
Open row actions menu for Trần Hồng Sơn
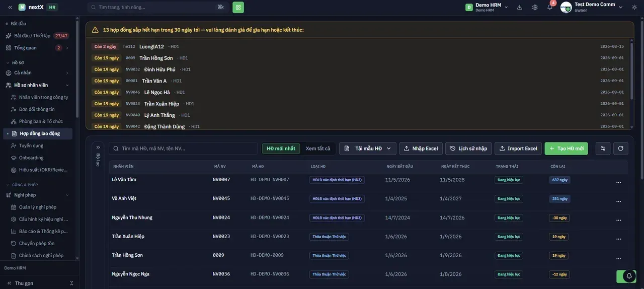619,258
